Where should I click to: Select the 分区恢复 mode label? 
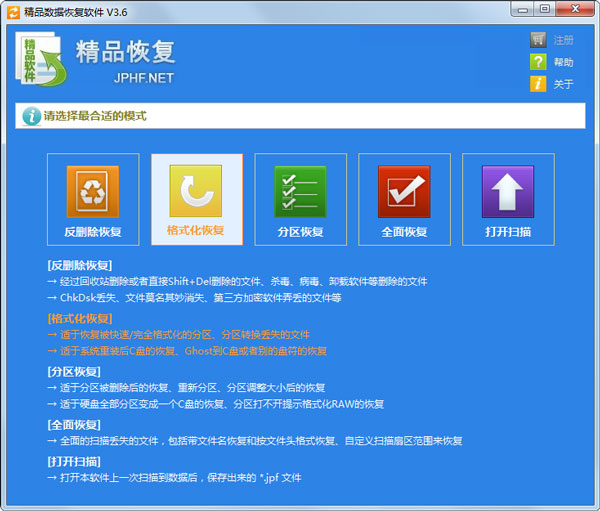300,232
